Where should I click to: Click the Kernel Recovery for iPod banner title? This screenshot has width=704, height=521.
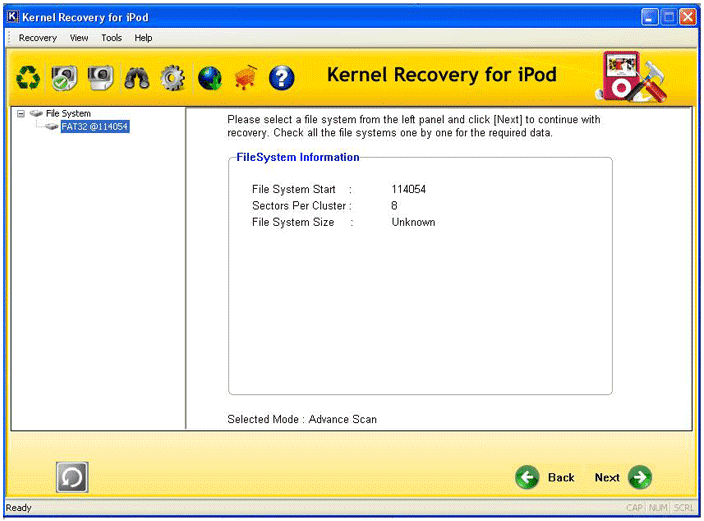(x=442, y=75)
